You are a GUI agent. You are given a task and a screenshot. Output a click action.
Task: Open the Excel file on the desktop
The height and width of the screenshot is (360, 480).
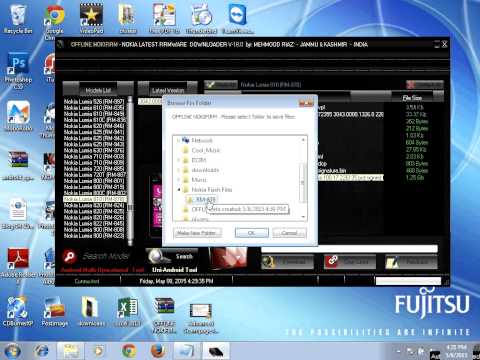click(x=128, y=311)
